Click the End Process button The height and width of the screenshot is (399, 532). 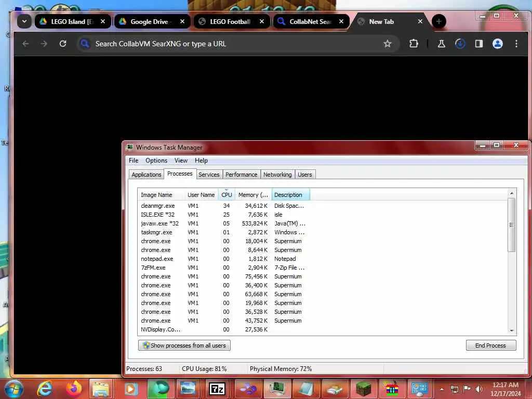490,345
